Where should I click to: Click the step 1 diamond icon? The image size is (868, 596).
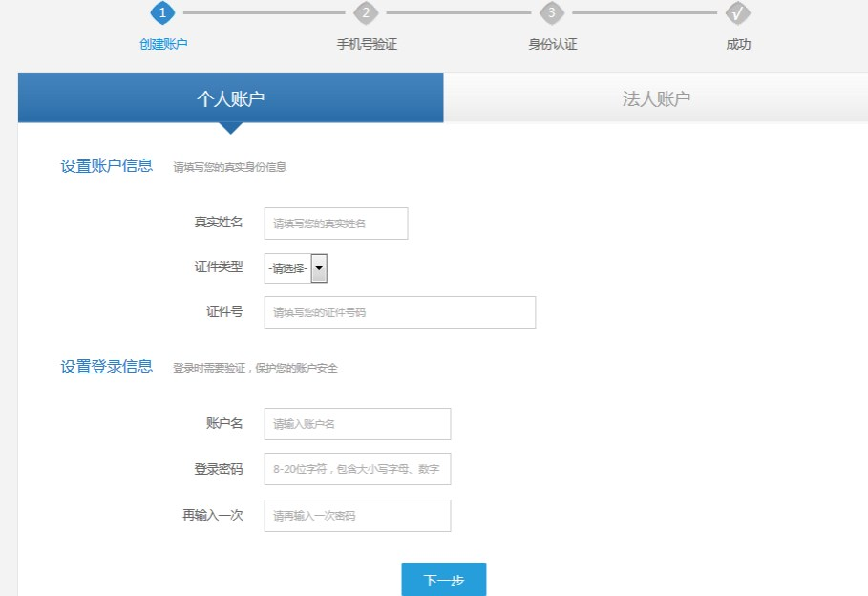pos(163,12)
